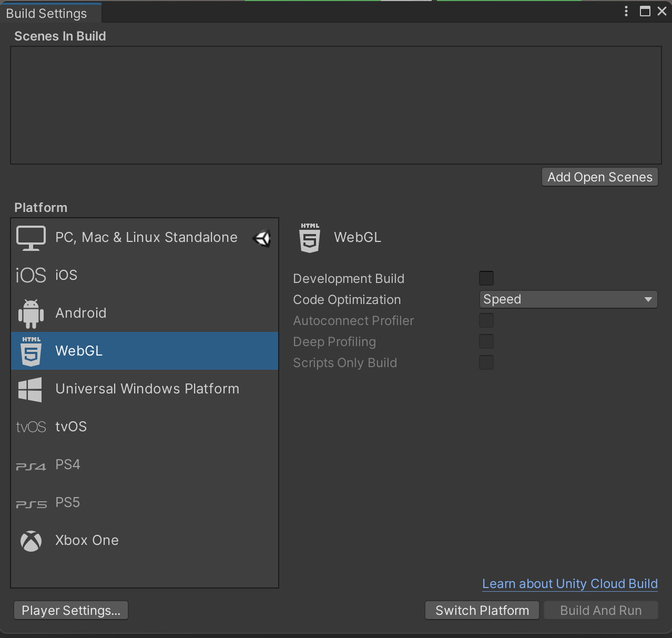672x638 pixels.
Task: Open the Learn about Unity Cloud Build link
Action: click(569, 584)
